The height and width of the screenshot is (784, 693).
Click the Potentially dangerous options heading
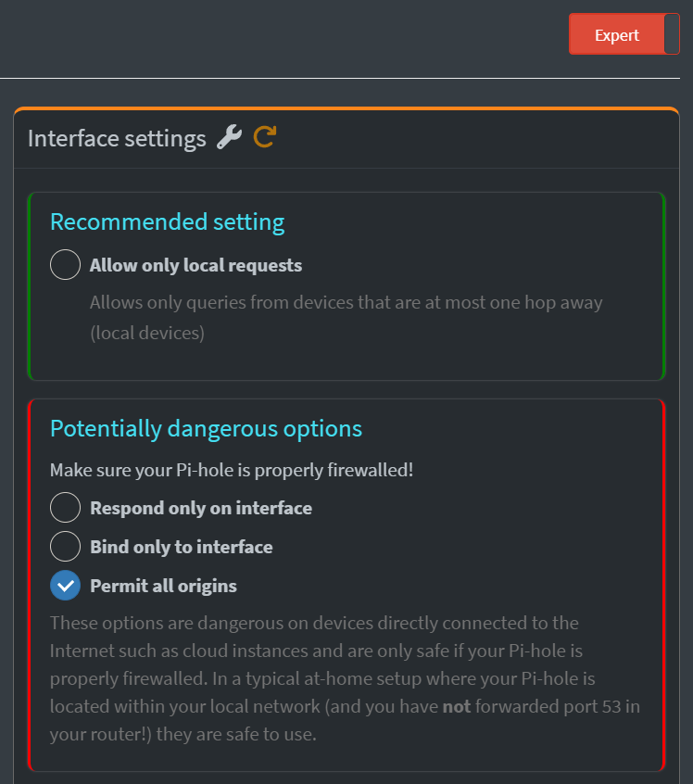click(205, 428)
